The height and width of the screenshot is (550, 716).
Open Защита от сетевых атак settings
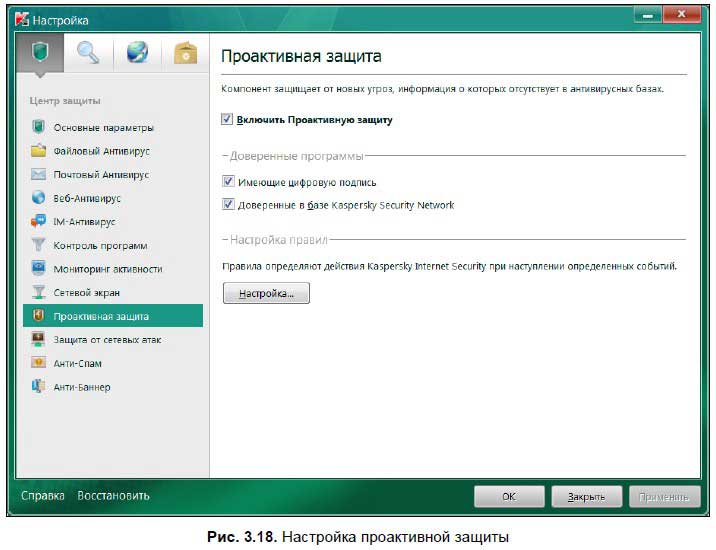pyautogui.click(x=113, y=339)
